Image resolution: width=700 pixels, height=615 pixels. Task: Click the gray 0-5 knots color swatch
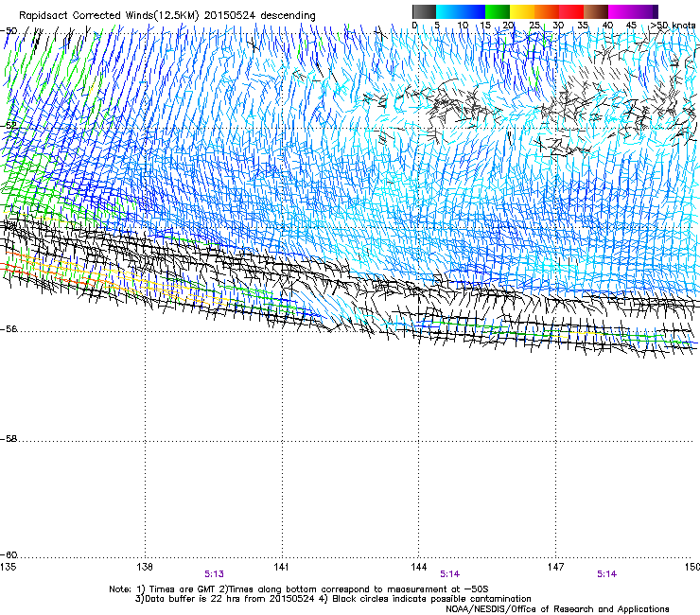[x=424, y=11]
